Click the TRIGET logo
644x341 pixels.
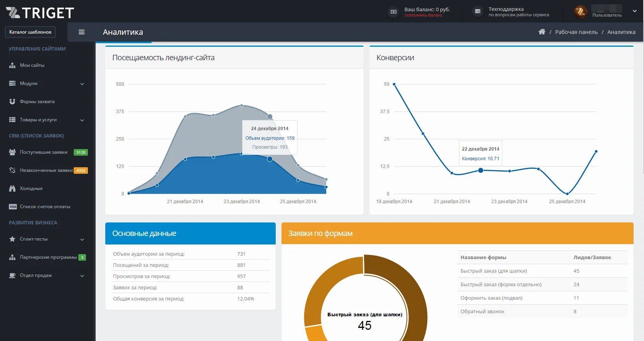(40, 13)
